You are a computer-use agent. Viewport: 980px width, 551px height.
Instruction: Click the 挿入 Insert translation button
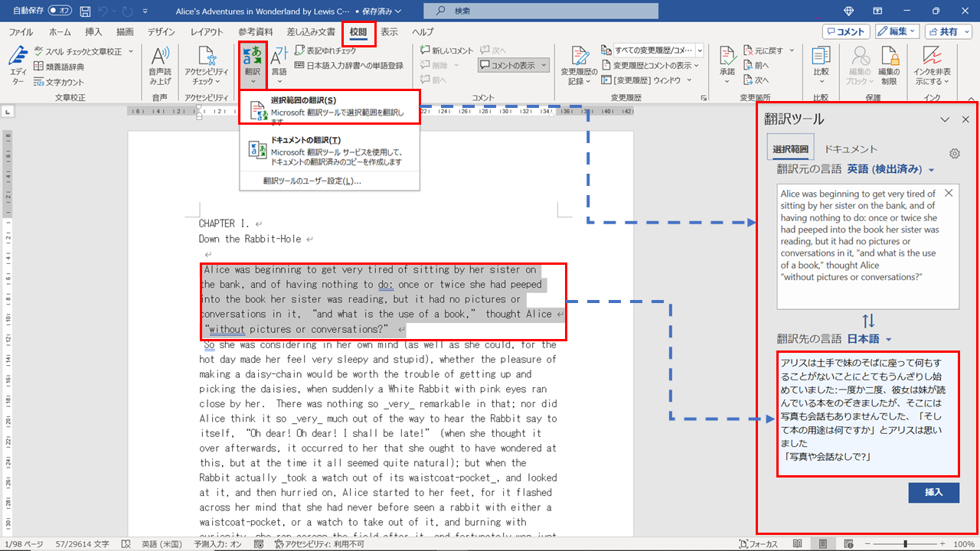(933, 493)
